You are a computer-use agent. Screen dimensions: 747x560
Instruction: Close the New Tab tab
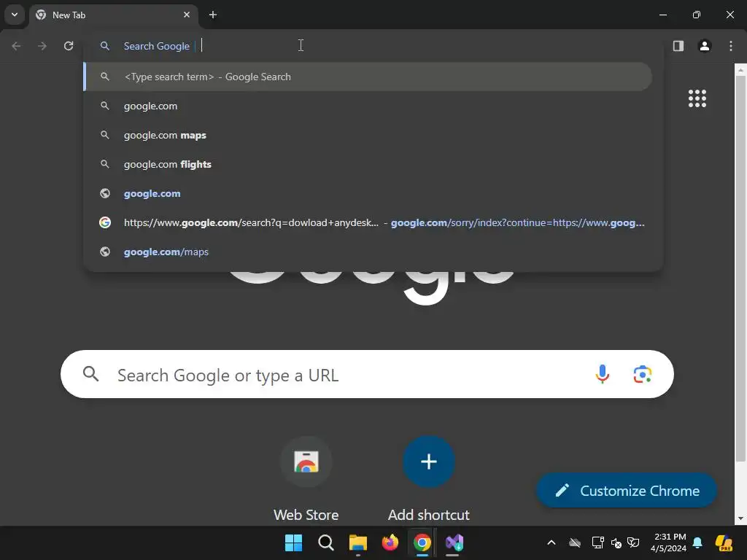click(187, 15)
